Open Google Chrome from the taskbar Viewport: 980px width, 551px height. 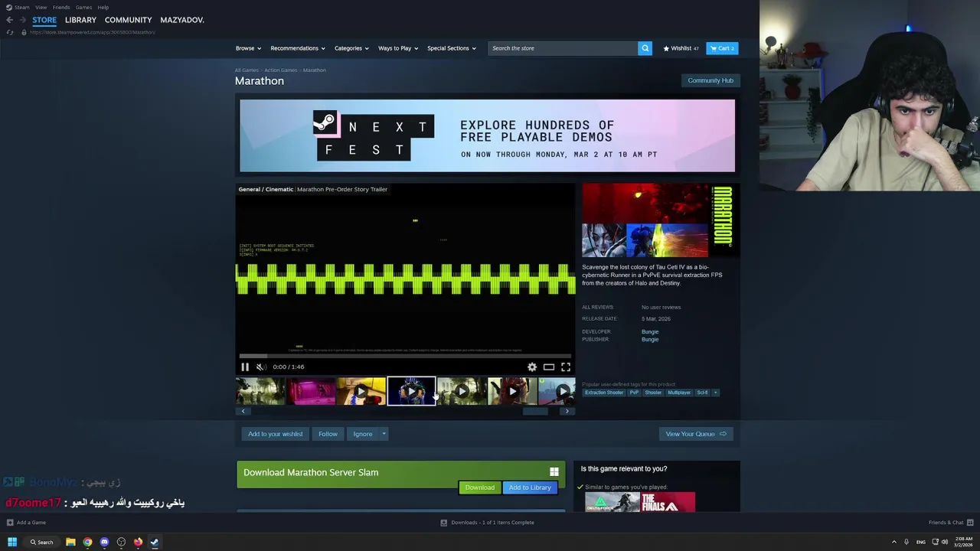87,542
